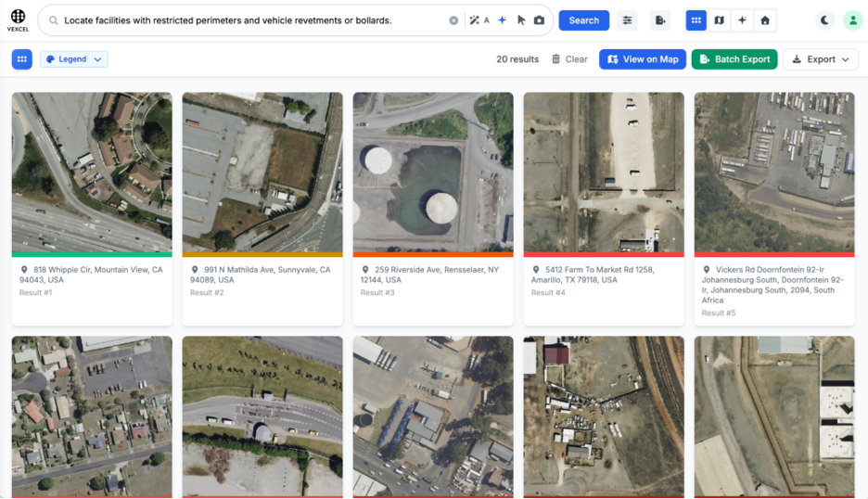The width and height of the screenshot is (868, 499).
Task: Open the Vickers Rd Doornfontein aerial thumbnail
Action: tap(774, 173)
